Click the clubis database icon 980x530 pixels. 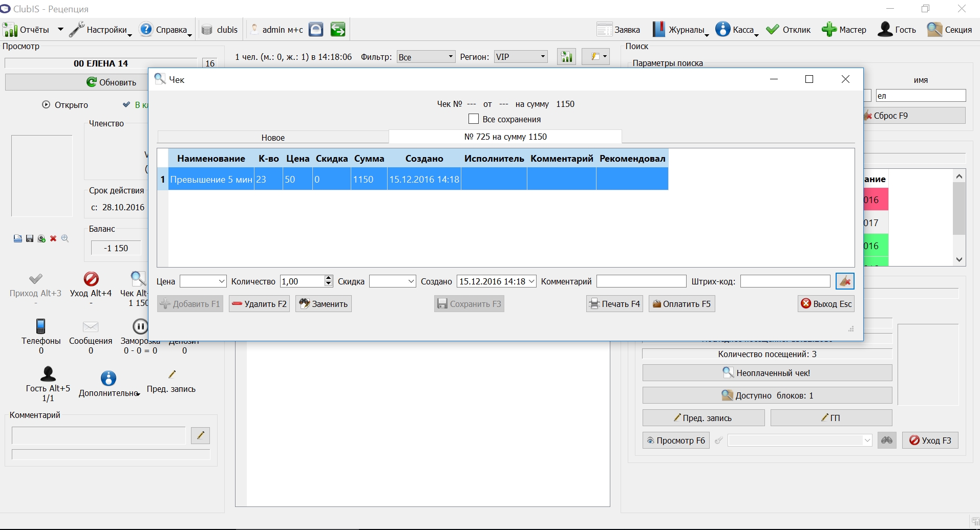[207, 30]
